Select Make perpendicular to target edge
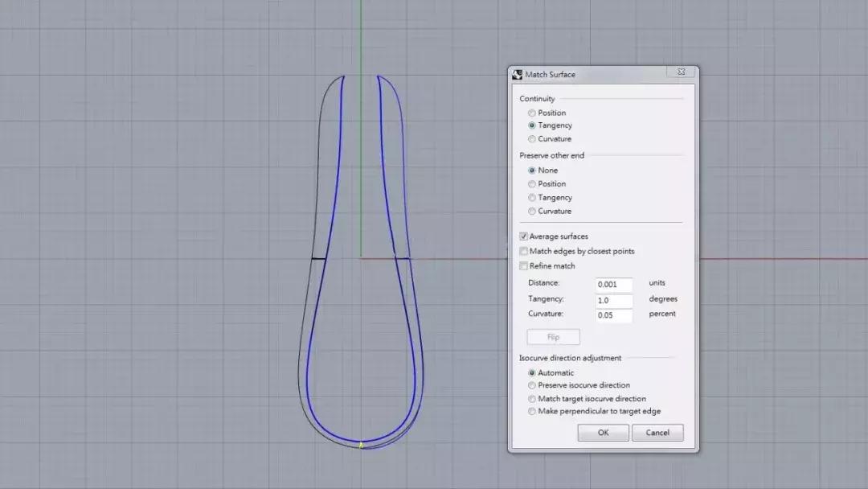868x489 pixels. 532,412
